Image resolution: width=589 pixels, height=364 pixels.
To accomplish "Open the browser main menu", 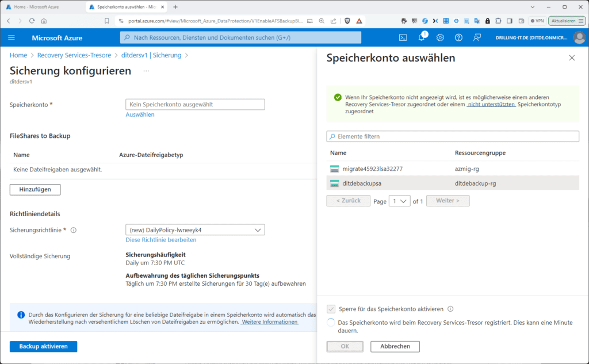I will tap(581, 21).
